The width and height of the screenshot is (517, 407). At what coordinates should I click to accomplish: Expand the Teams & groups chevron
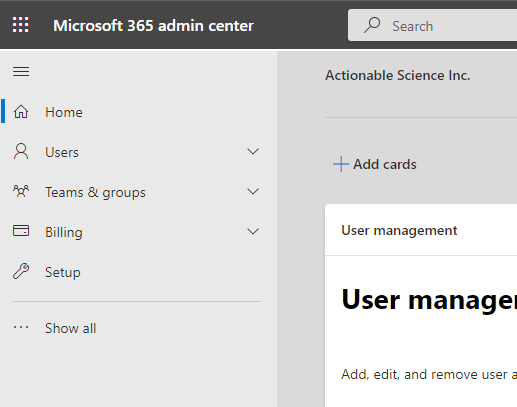(x=253, y=192)
